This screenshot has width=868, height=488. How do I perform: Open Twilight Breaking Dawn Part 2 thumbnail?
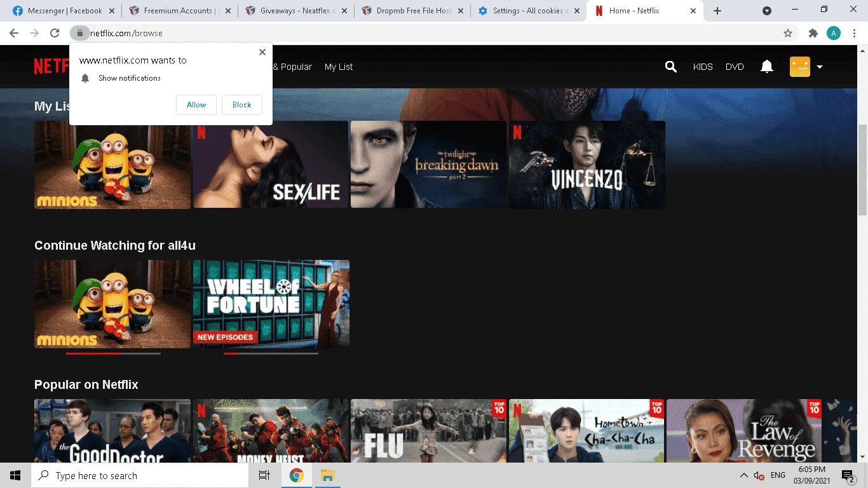[x=428, y=165]
